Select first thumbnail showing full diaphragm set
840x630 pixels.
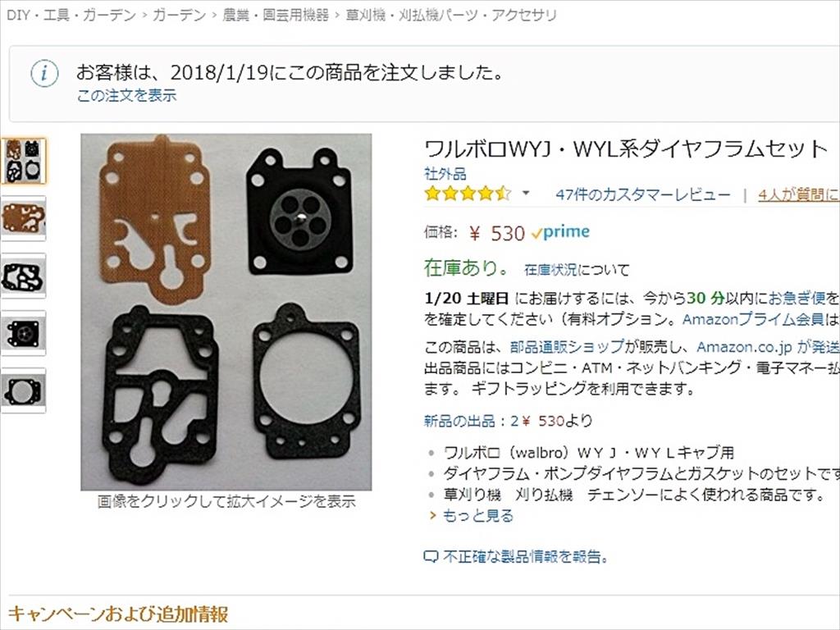coord(23,162)
